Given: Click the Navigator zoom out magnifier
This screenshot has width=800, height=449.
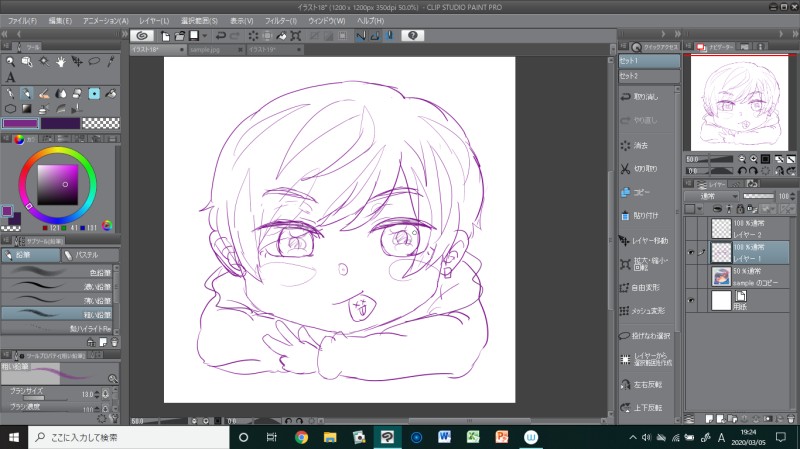Looking at the screenshot, I should tap(742, 159).
